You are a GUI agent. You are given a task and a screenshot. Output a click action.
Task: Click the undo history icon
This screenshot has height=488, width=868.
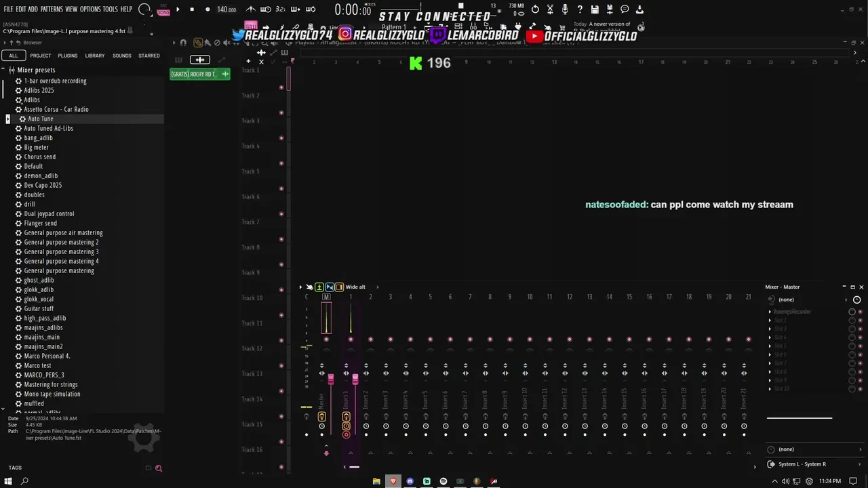[535, 9]
